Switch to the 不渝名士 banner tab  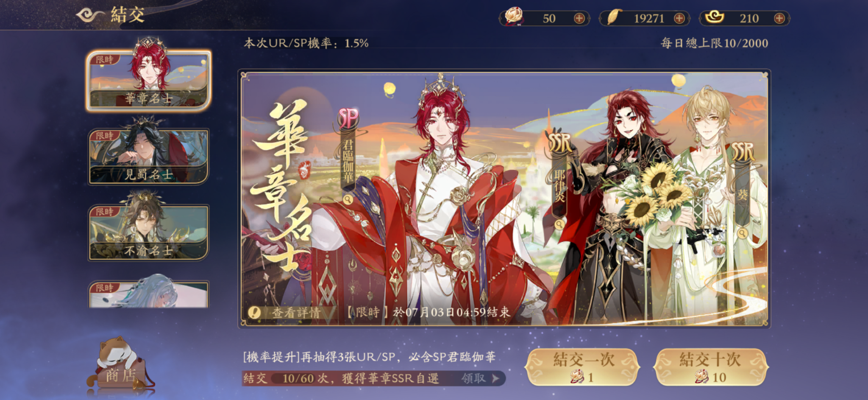(148, 233)
